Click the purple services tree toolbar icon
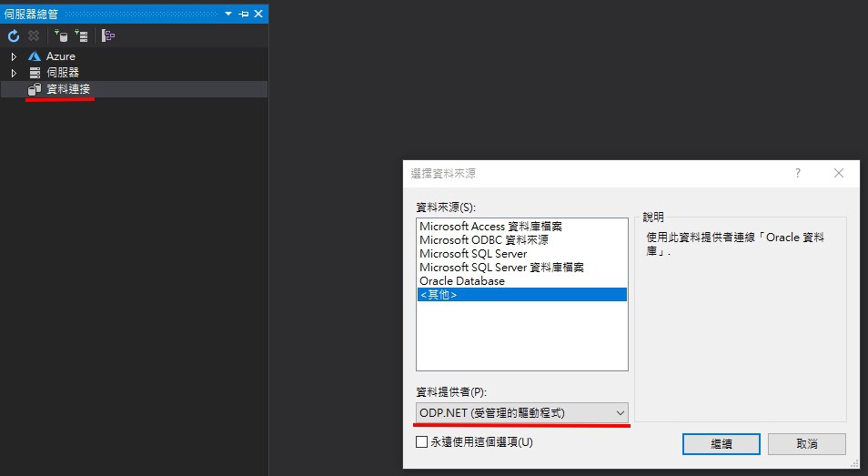The image size is (868, 476). (108, 35)
